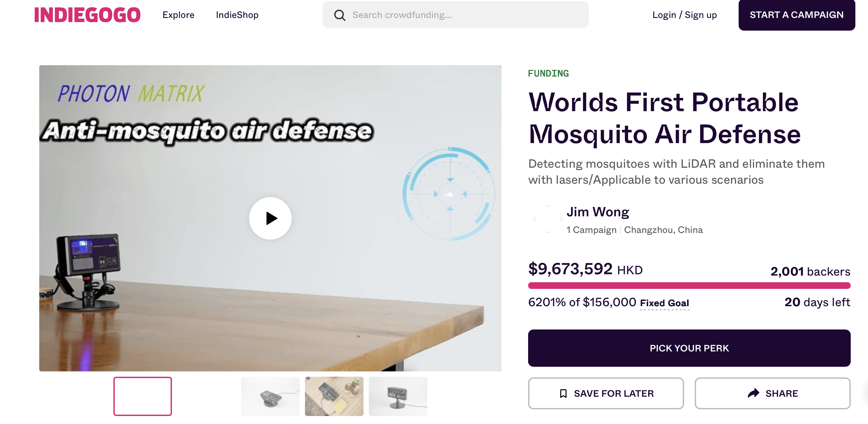Select the first highlighted gallery thumbnail
Viewport: 868px width, 424px height.
[143, 396]
